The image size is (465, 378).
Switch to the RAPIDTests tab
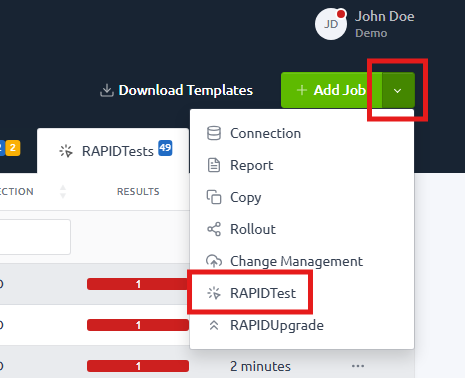point(113,151)
